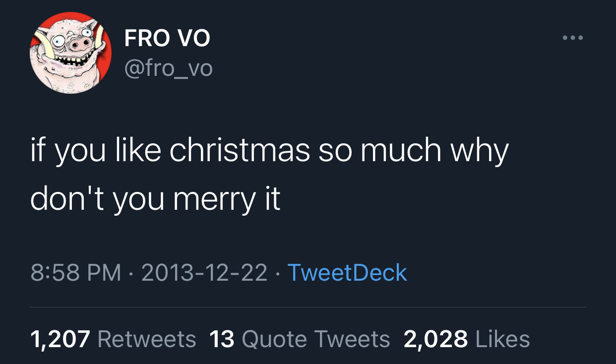Click the word "merry" in the tweet
The image size is (616, 364).
point(213,199)
